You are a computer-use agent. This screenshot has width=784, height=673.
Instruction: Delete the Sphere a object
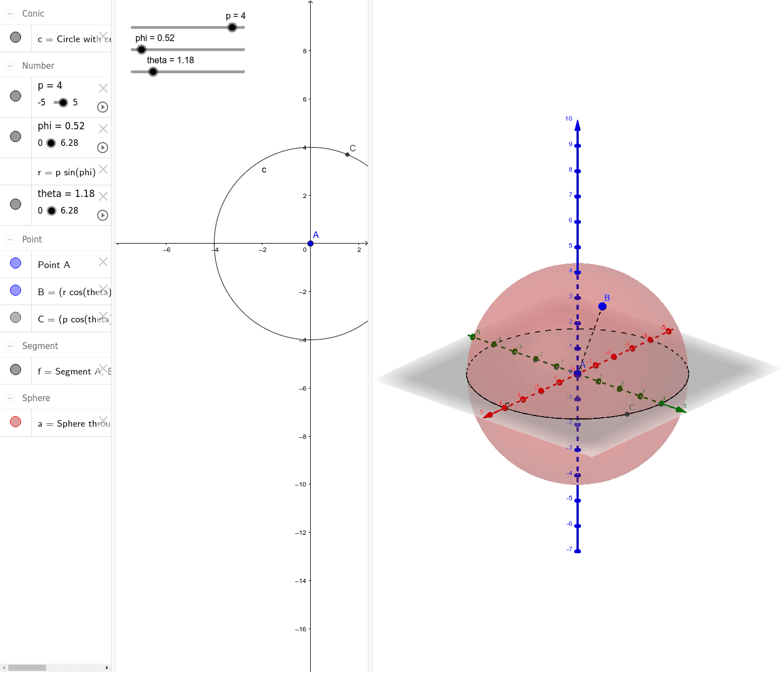pos(103,420)
